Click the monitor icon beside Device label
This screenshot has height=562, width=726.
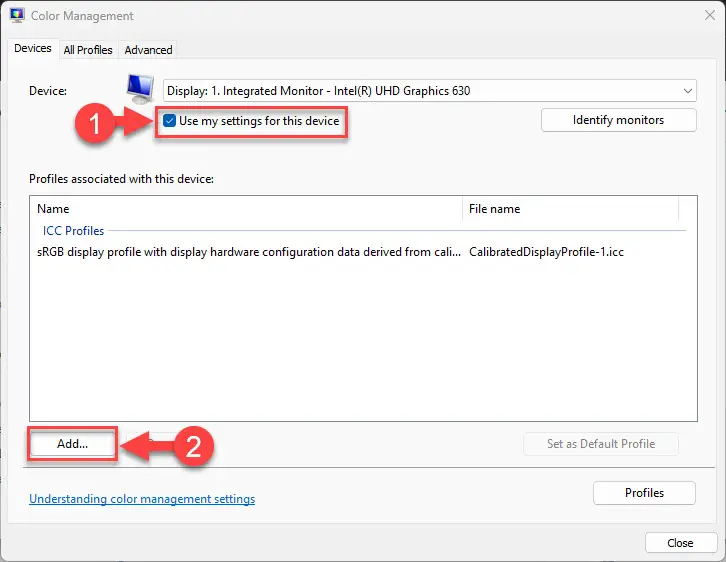[140, 89]
